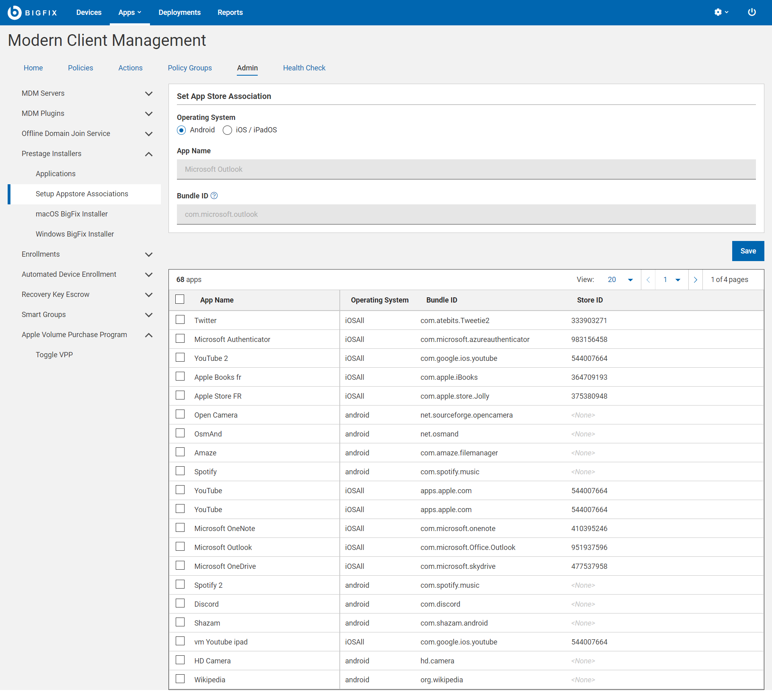Click the BigFix logo icon
772x700 pixels.
(x=14, y=12)
